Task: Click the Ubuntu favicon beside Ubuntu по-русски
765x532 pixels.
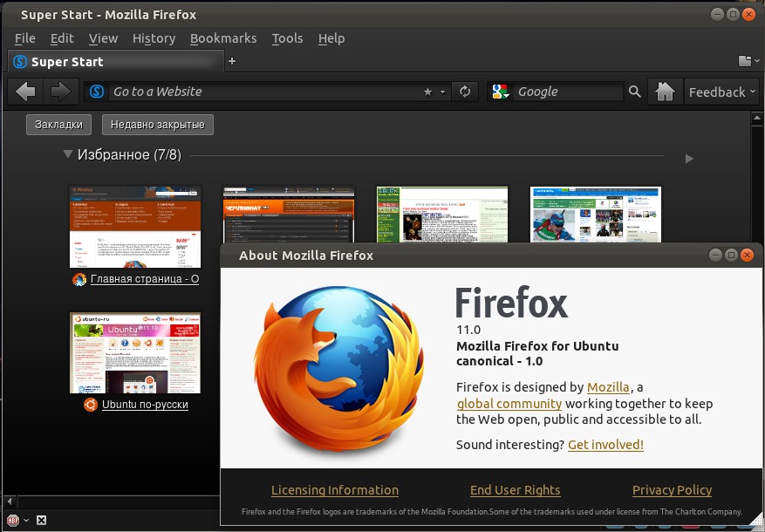Action: (90, 405)
